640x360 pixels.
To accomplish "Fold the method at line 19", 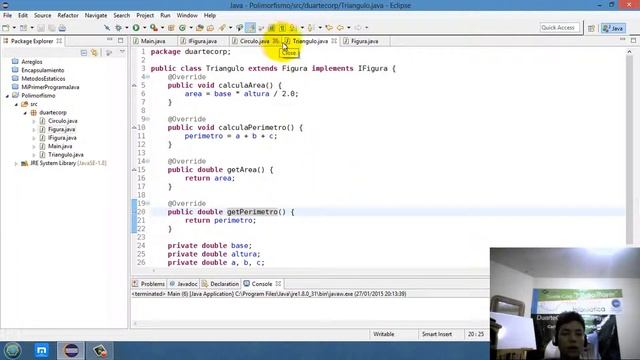I will (148, 203).
